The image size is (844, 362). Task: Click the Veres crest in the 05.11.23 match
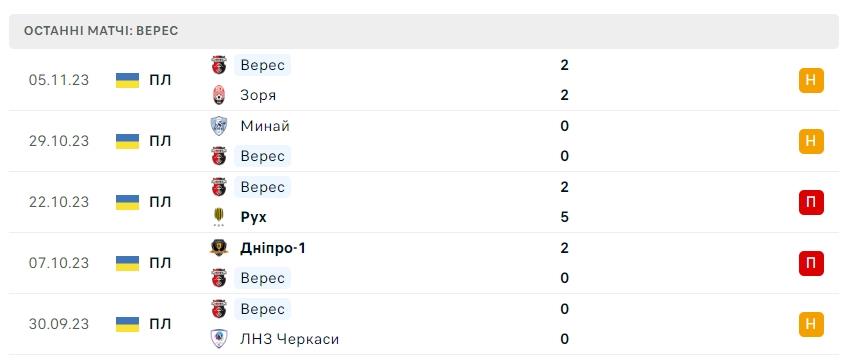pos(219,65)
